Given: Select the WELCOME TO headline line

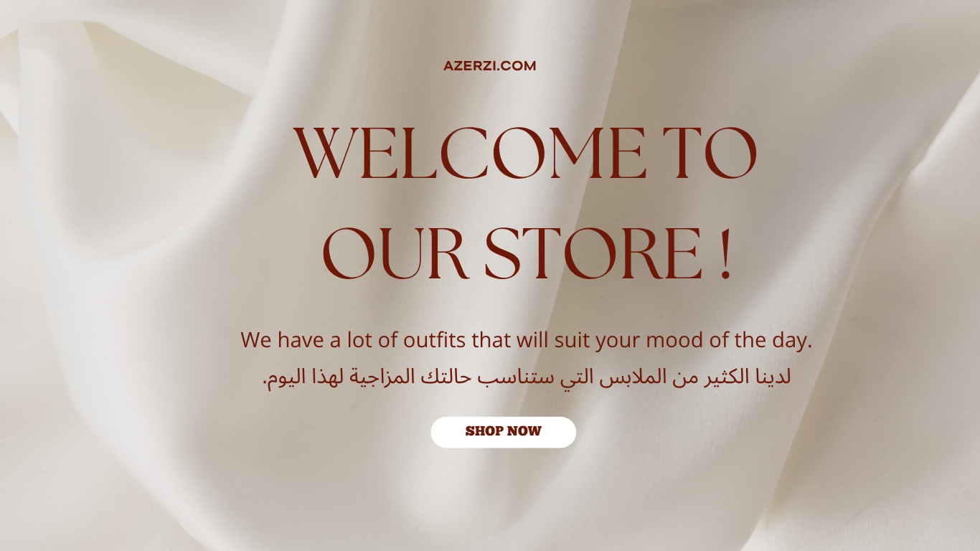Looking at the screenshot, I should (x=525, y=154).
